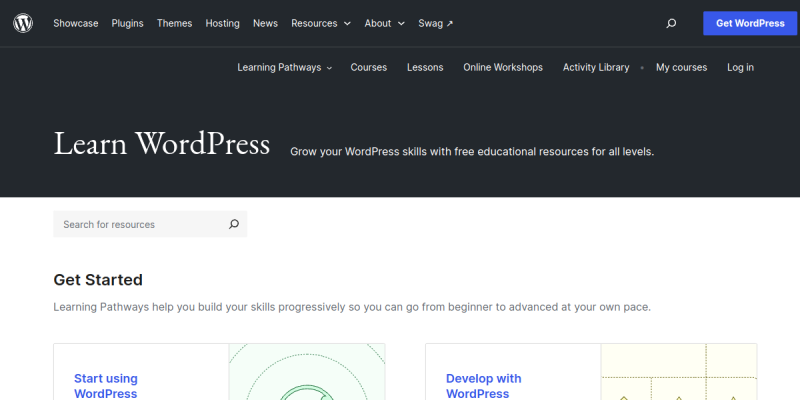Click the Get Started heading
The width and height of the screenshot is (800, 400).
point(98,280)
